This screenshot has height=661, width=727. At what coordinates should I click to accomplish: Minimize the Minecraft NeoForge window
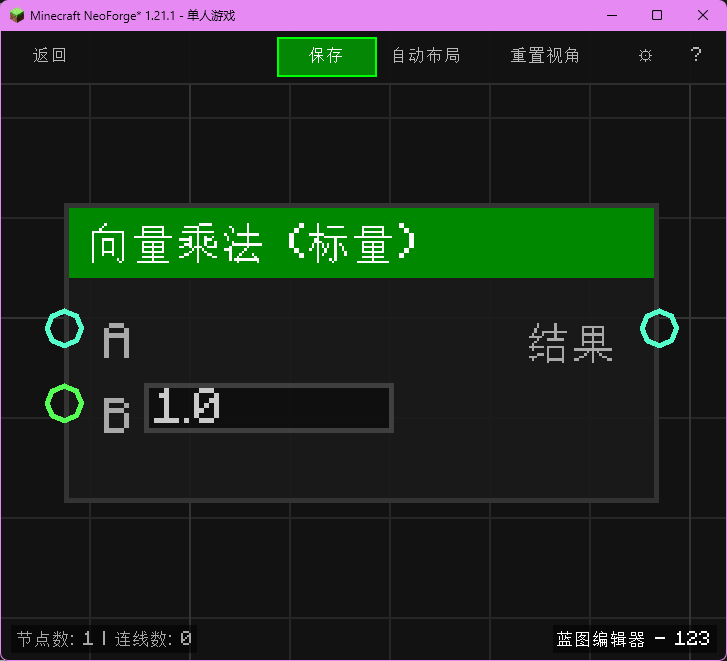(610, 15)
